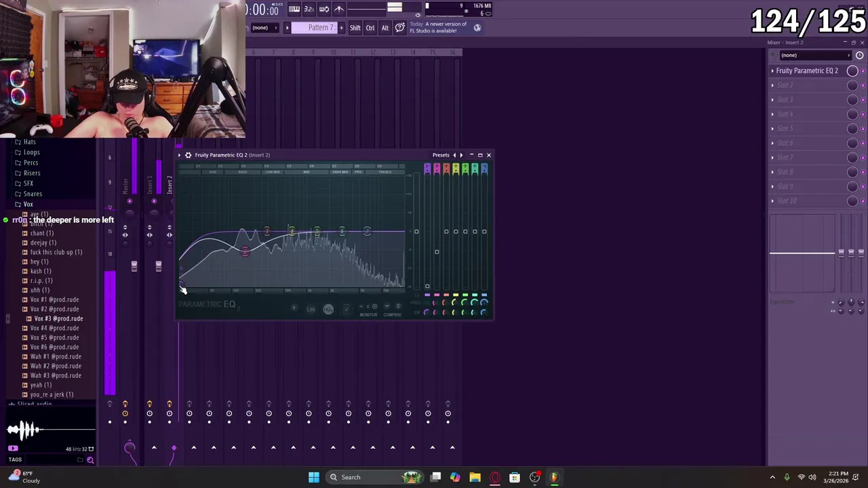Viewport: 868px width, 488px height.
Task: Select band 2 node on the EQ curve
Action: (x=245, y=251)
